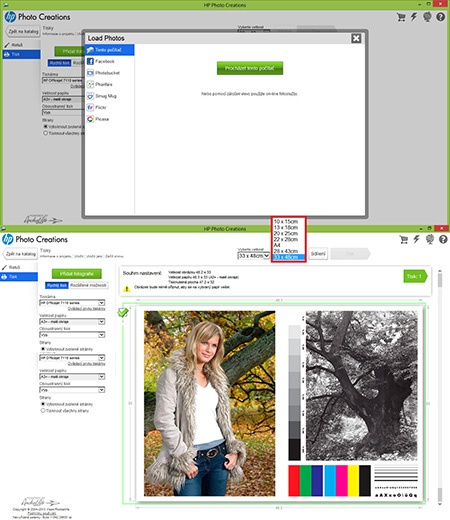Open the 33 x 48cm size dropdown

click(x=254, y=256)
